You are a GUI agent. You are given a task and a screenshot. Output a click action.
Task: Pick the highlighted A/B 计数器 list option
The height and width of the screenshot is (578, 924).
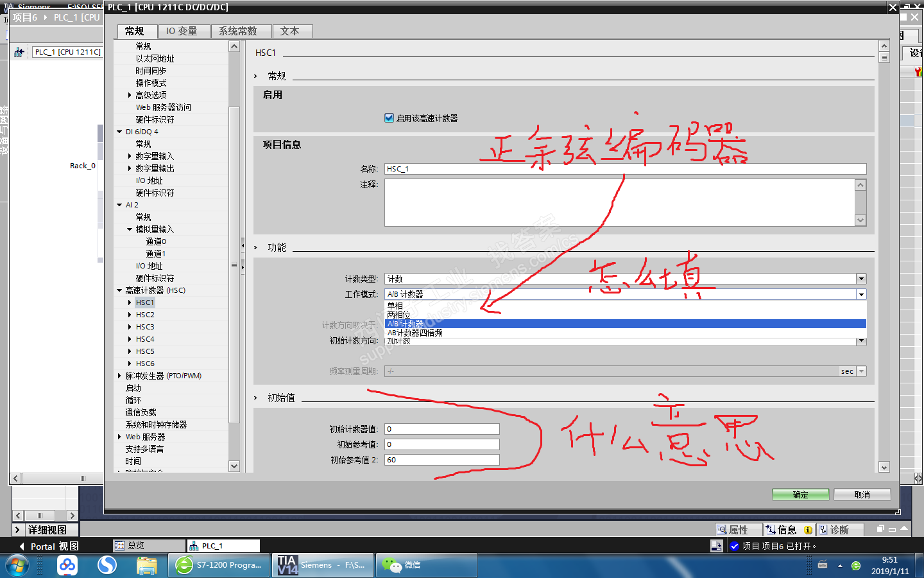625,324
